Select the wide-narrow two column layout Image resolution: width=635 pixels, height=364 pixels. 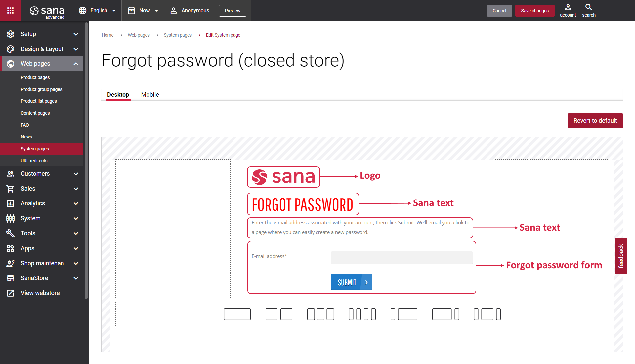point(445,314)
